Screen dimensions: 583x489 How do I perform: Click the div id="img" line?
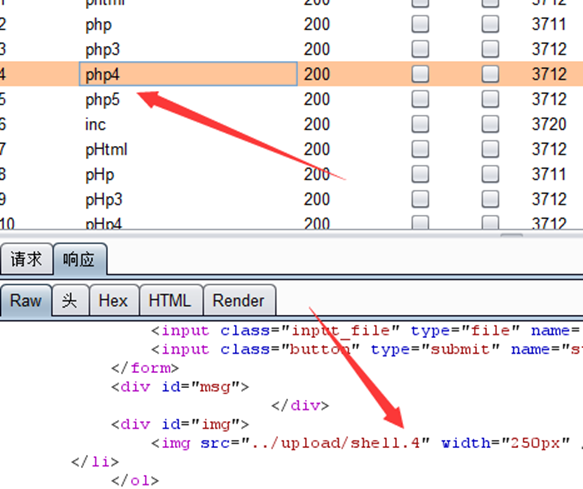pyautogui.click(x=180, y=424)
